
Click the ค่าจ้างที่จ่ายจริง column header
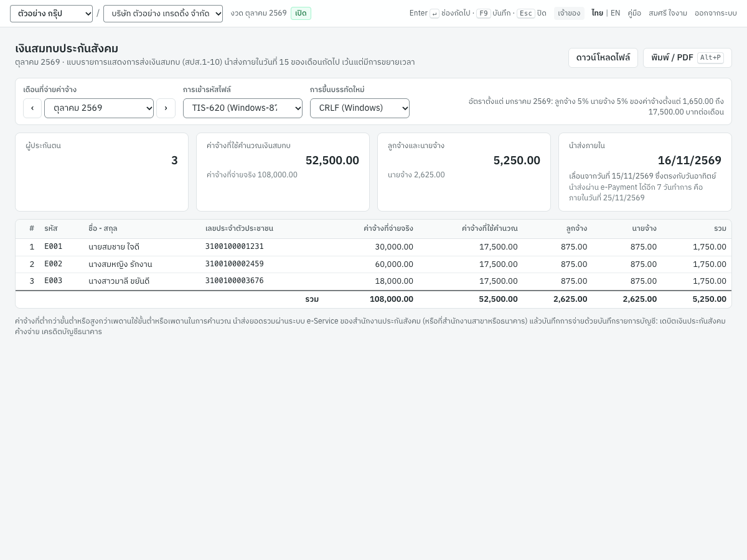click(x=388, y=228)
